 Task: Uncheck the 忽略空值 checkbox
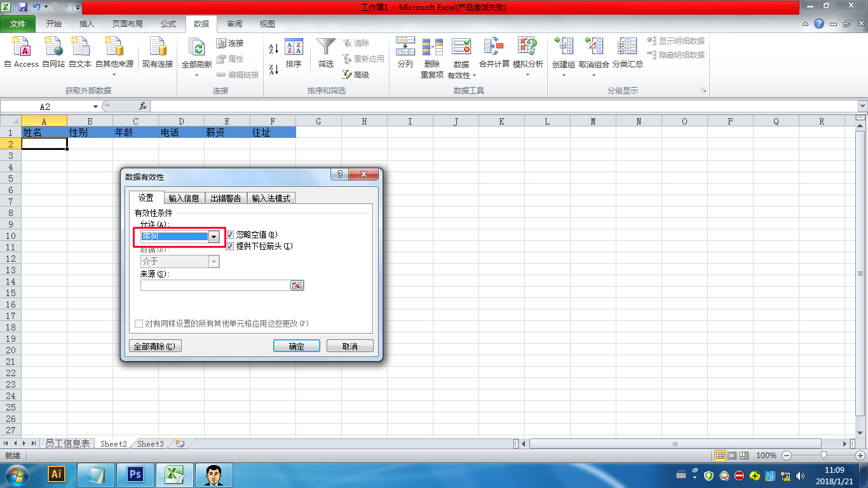point(229,234)
